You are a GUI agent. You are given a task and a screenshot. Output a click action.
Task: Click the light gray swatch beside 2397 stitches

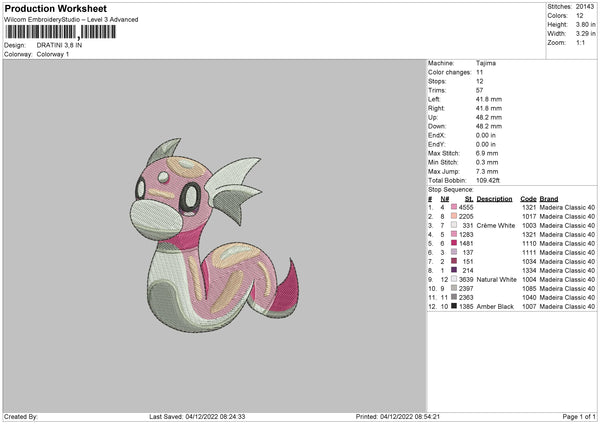tap(454, 288)
